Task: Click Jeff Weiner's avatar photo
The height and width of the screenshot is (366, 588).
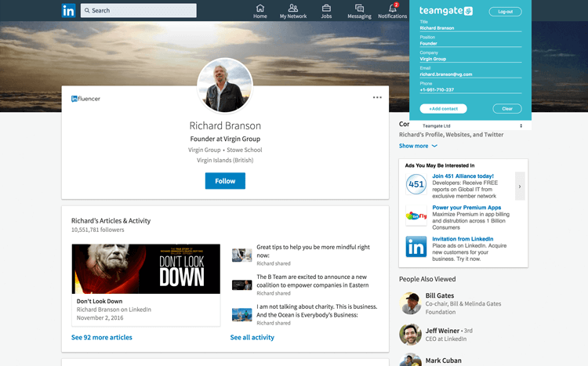Action: [410, 335]
